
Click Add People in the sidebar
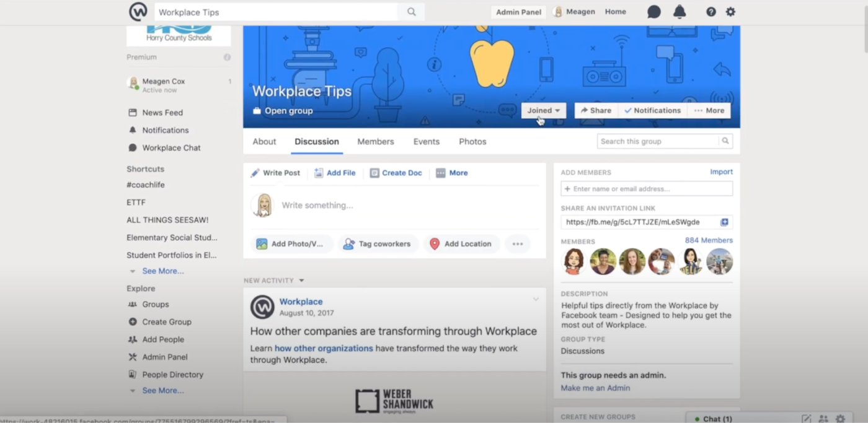pyautogui.click(x=162, y=339)
